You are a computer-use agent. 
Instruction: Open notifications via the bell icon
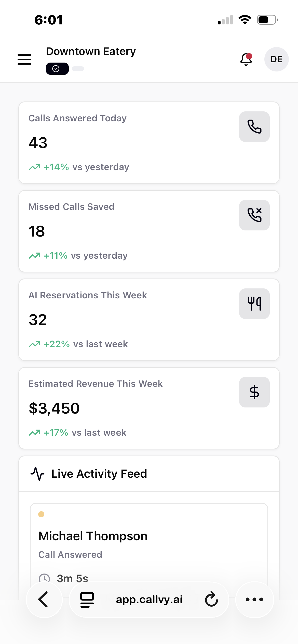click(246, 59)
